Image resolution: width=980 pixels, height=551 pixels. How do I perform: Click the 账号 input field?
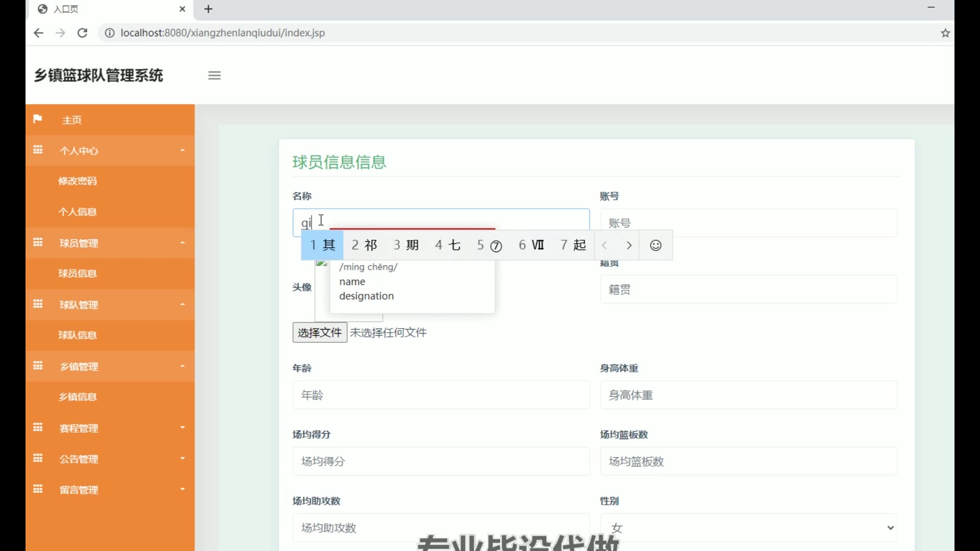click(x=748, y=222)
